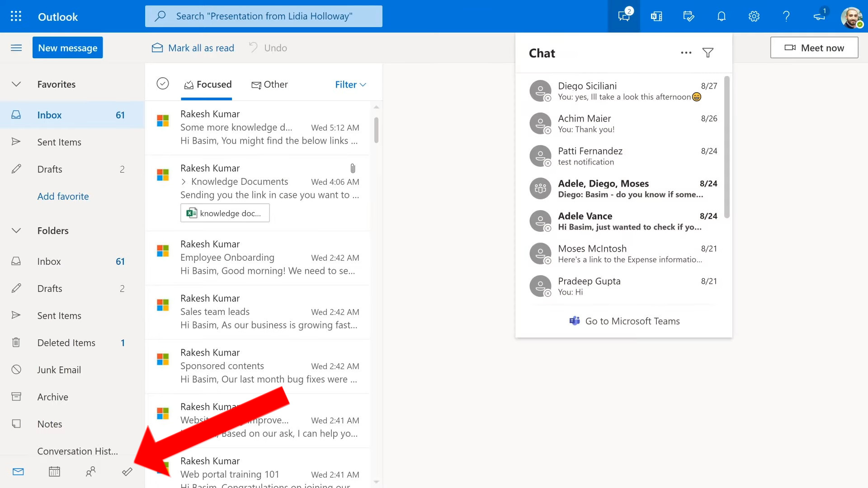Switch to the Other inbox tab

(270, 84)
